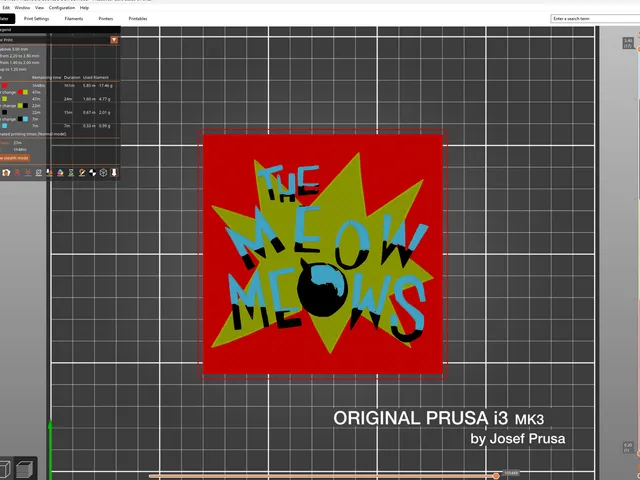Toggle color changes visibility icon
This screenshot has height=480, width=640.
tap(60, 173)
